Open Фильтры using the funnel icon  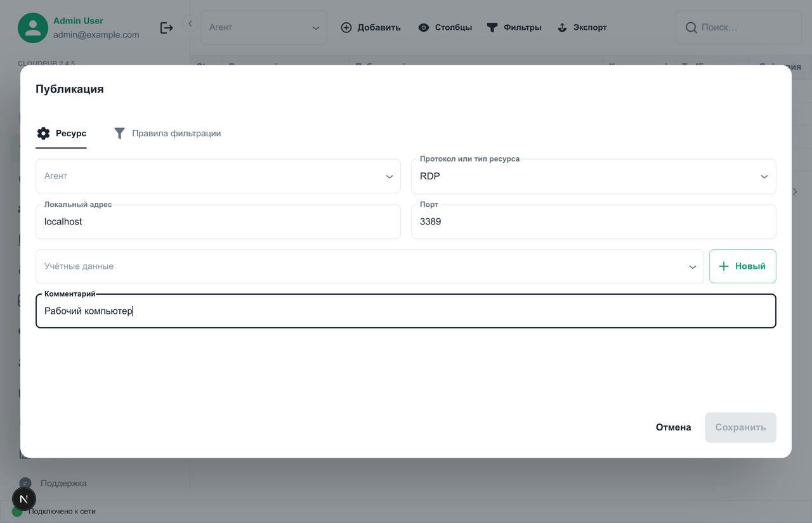pos(492,28)
